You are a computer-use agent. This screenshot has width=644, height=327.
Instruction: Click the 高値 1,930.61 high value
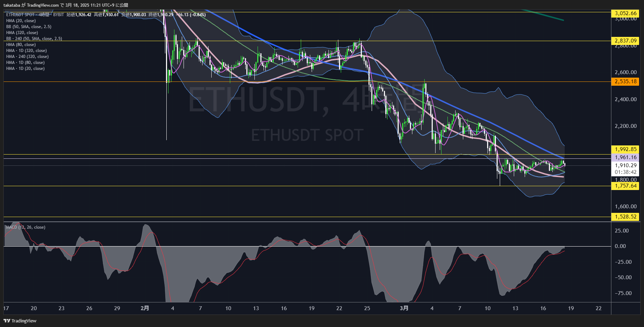click(106, 15)
